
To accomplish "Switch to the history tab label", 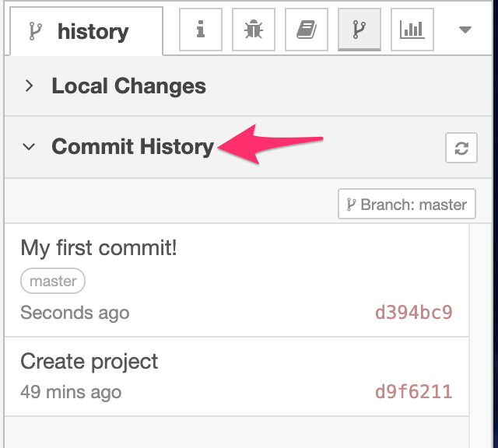I will pyautogui.click(x=92, y=32).
